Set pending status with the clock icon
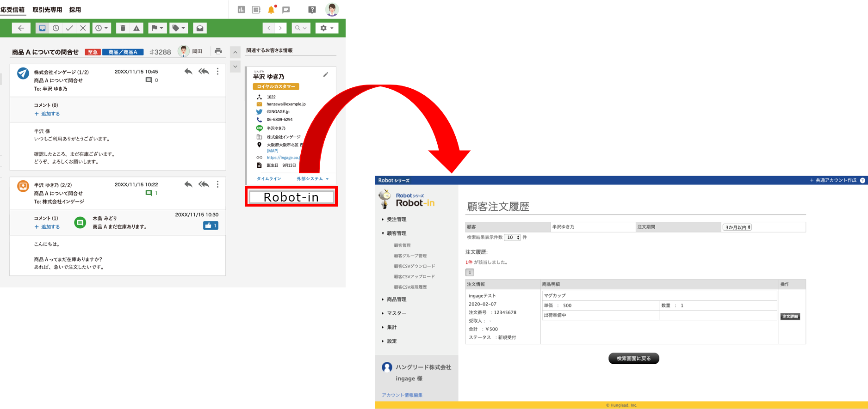The height and width of the screenshot is (409, 868). pyautogui.click(x=56, y=28)
